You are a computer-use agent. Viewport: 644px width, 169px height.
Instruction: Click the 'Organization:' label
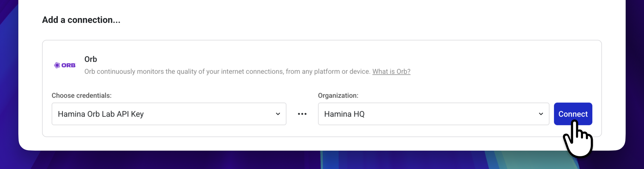tap(338, 95)
